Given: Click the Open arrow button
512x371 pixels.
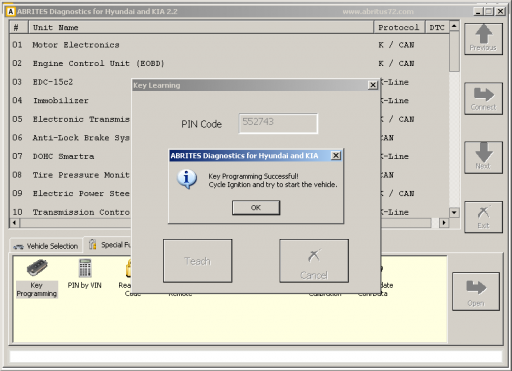Looking at the screenshot, I should 476,292.
